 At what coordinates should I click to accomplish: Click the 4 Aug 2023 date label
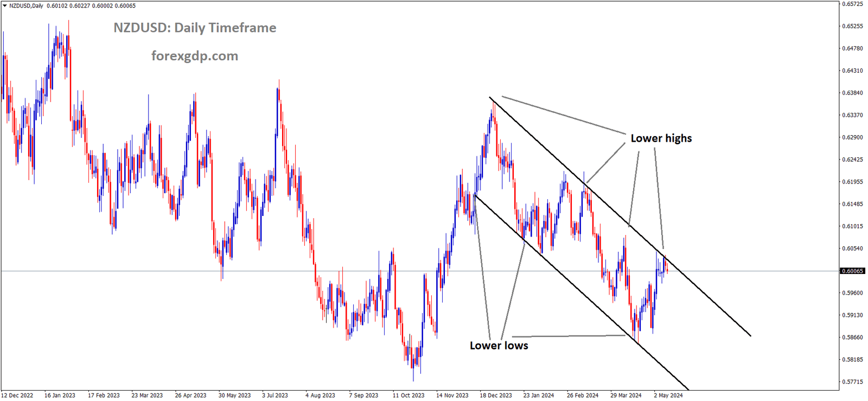320,396
